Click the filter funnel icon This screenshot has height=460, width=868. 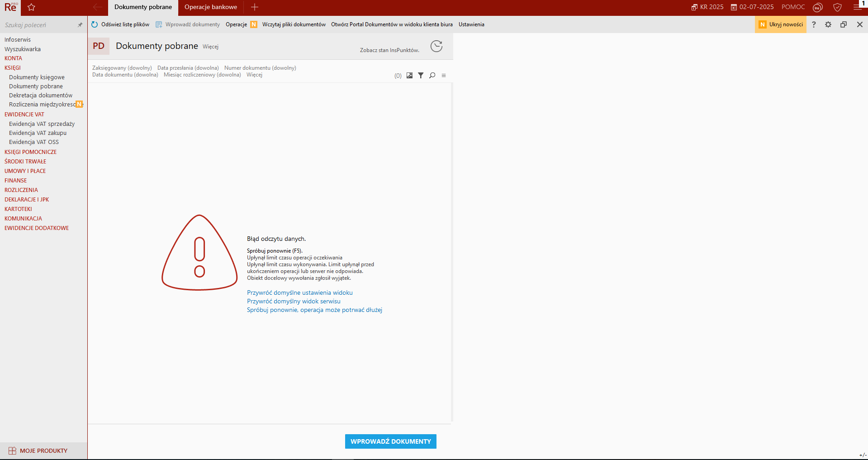421,76
